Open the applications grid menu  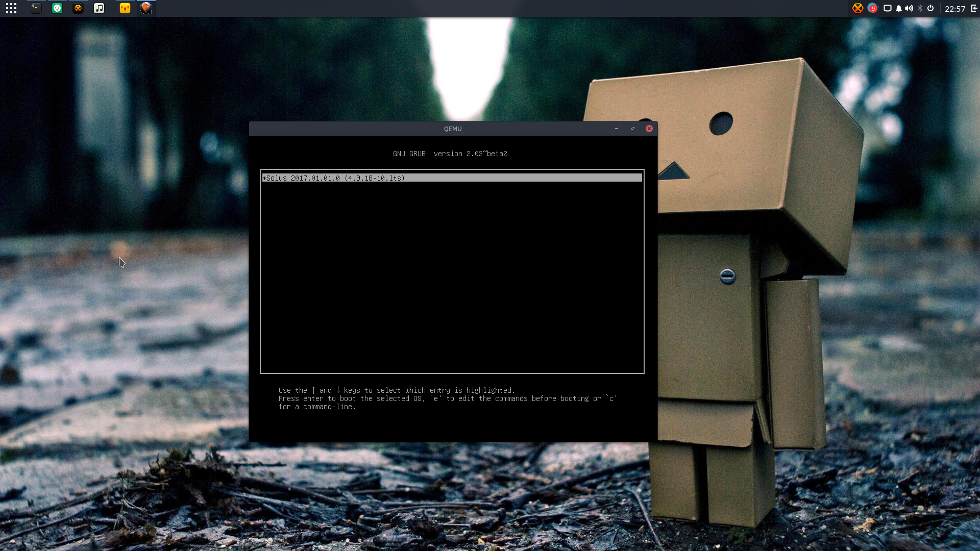(x=11, y=8)
